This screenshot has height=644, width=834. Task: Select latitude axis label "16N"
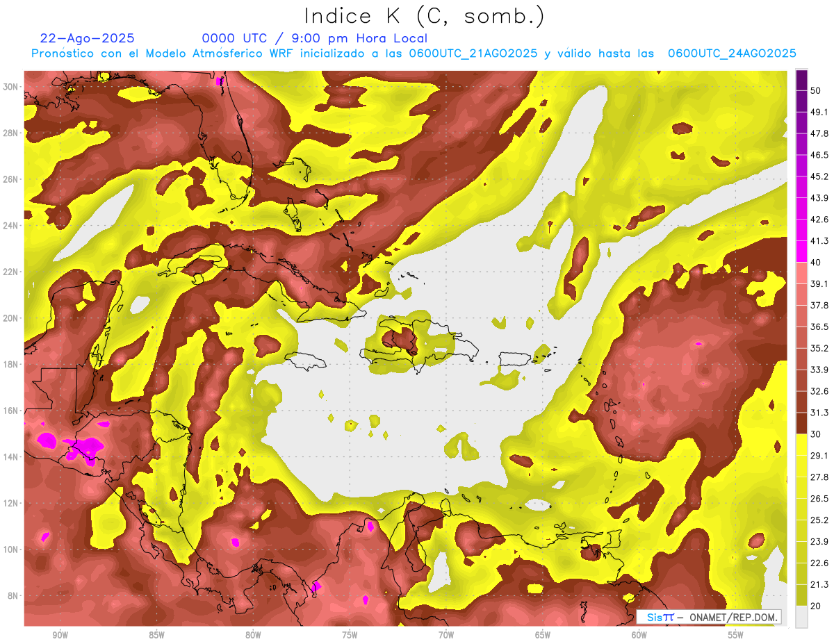coord(11,411)
